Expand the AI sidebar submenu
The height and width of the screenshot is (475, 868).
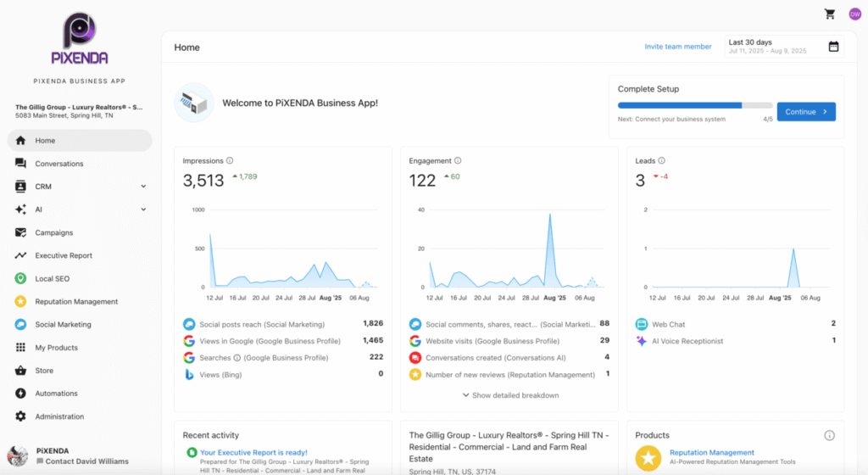pyautogui.click(x=143, y=210)
